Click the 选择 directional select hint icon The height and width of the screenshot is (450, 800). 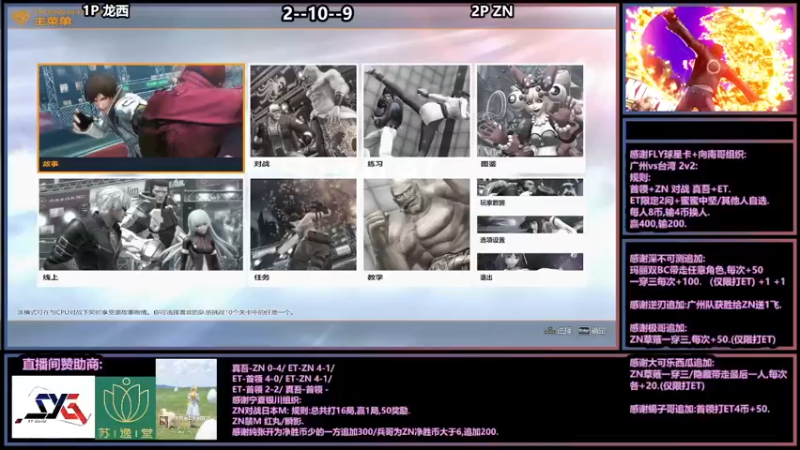tap(549, 331)
